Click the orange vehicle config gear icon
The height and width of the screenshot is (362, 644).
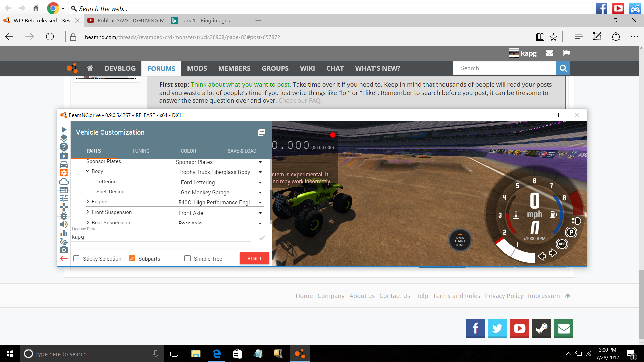point(64,173)
